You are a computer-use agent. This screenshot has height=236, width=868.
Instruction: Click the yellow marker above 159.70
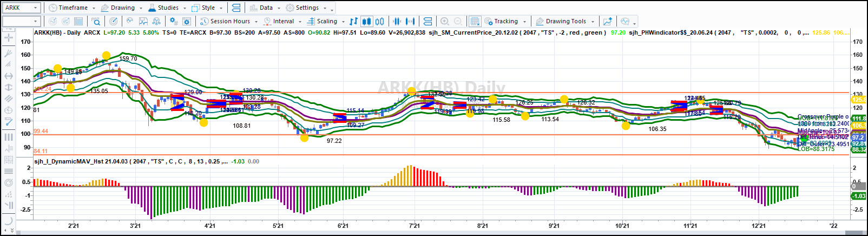pos(106,55)
